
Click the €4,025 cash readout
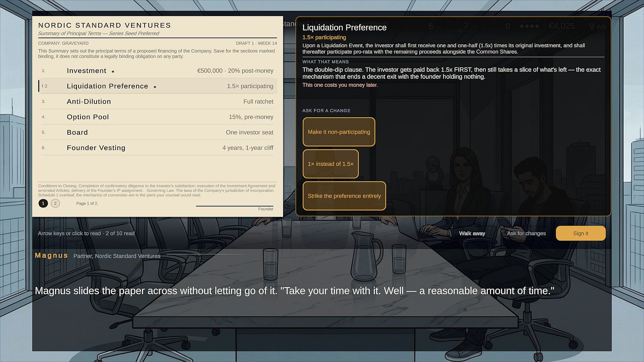point(561,26)
